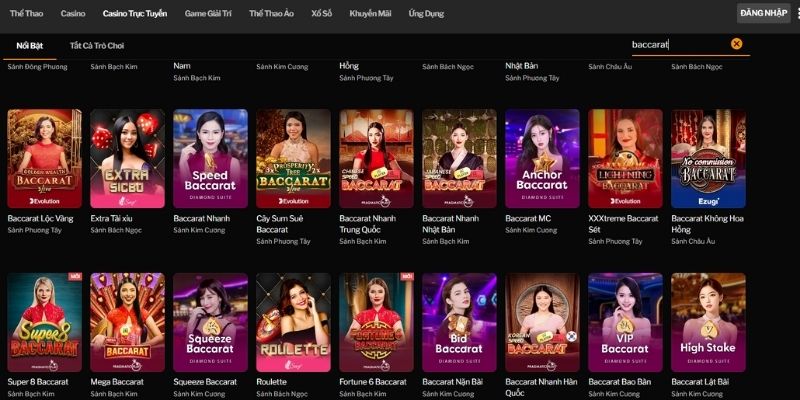This screenshot has height=400, width=800.
Task: Select the No Commission Baccarat Ezugi tile
Action: 708,158
